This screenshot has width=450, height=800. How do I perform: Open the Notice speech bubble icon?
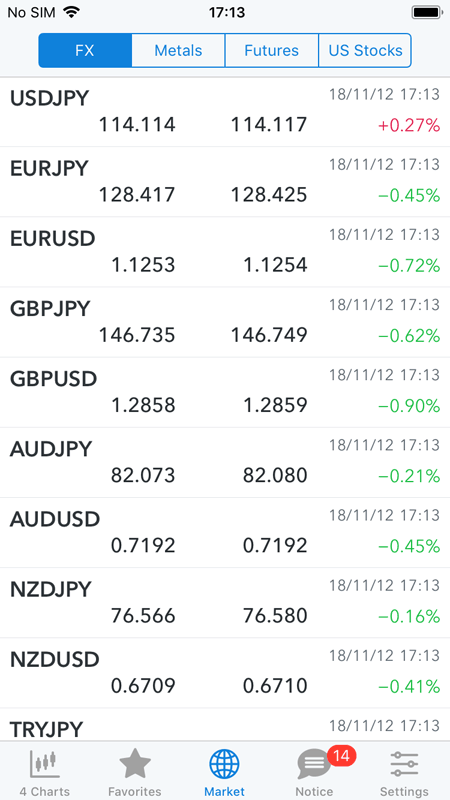point(313,765)
